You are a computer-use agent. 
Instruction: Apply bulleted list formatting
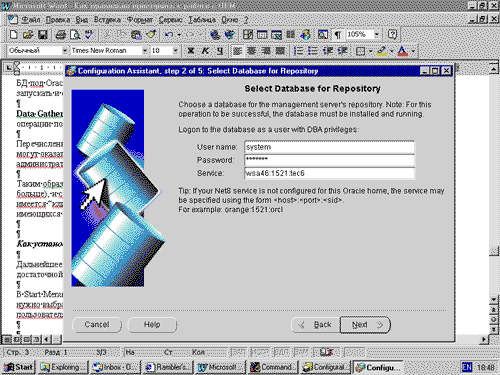(313, 51)
